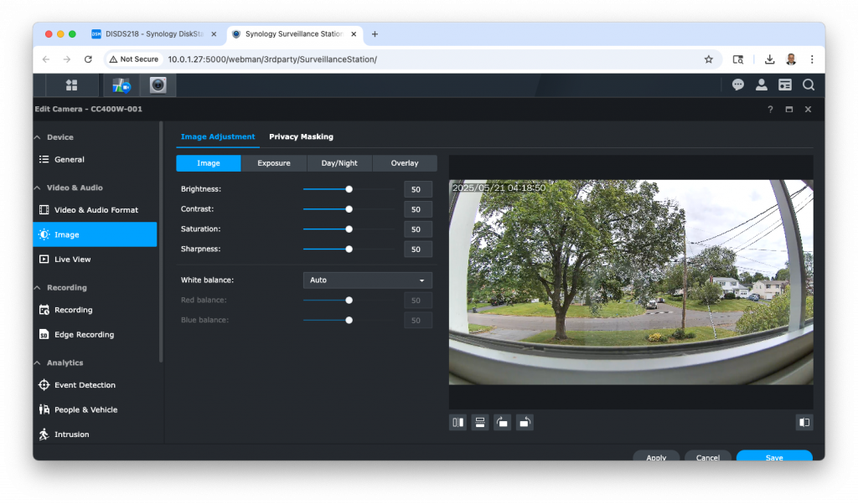Flip the camera image vertically

tap(479, 422)
